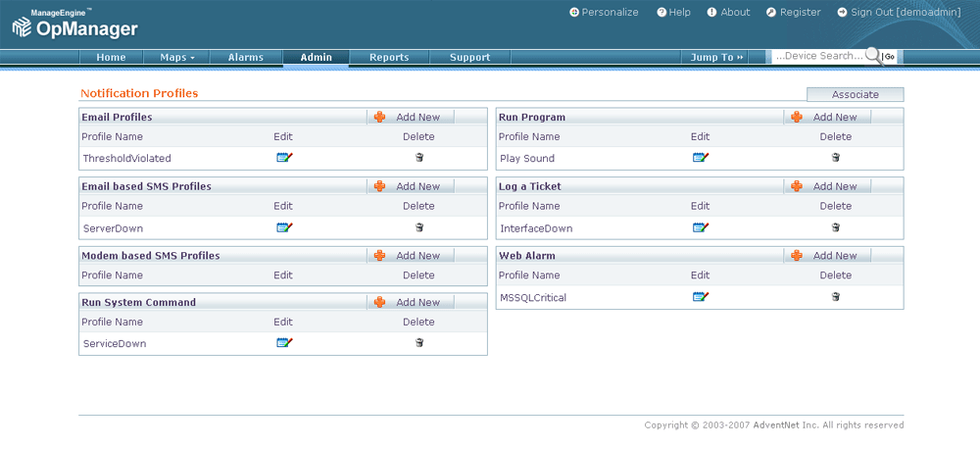Click the device search magnifier icon

(x=872, y=57)
